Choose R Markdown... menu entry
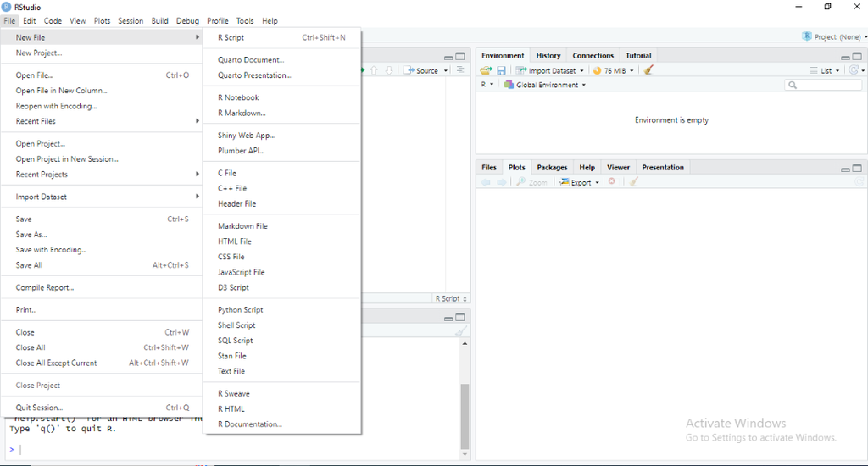Viewport: 868px width, 466px height. [281, 113]
